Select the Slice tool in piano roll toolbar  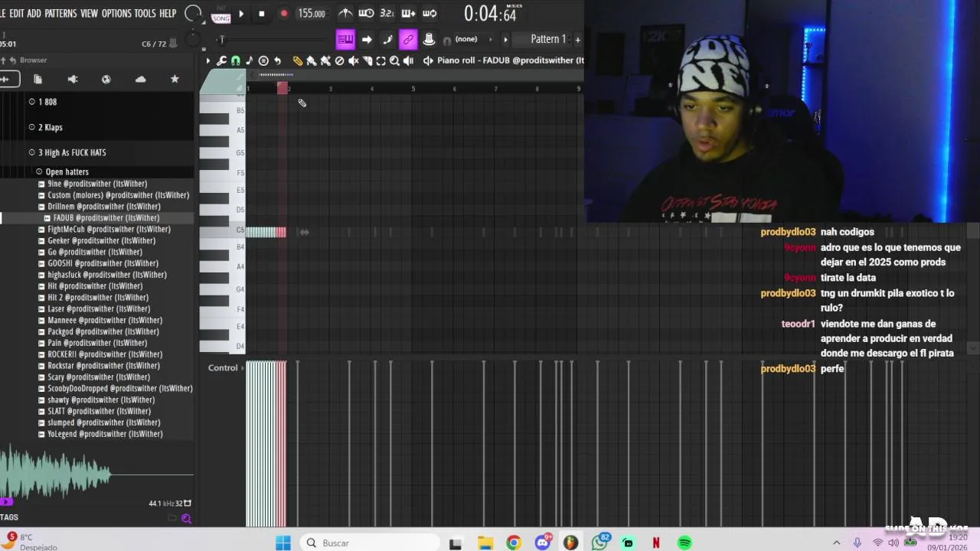[x=367, y=60]
